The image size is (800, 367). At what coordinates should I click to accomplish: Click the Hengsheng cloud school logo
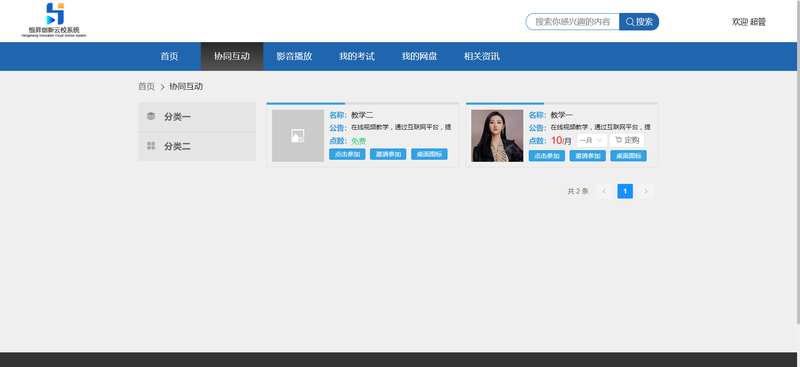click(x=54, y=20)
